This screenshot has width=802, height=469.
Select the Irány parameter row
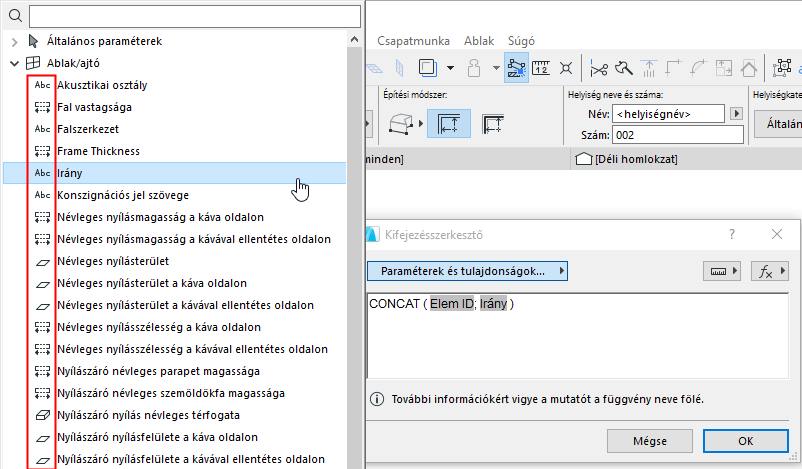point(174,173)
